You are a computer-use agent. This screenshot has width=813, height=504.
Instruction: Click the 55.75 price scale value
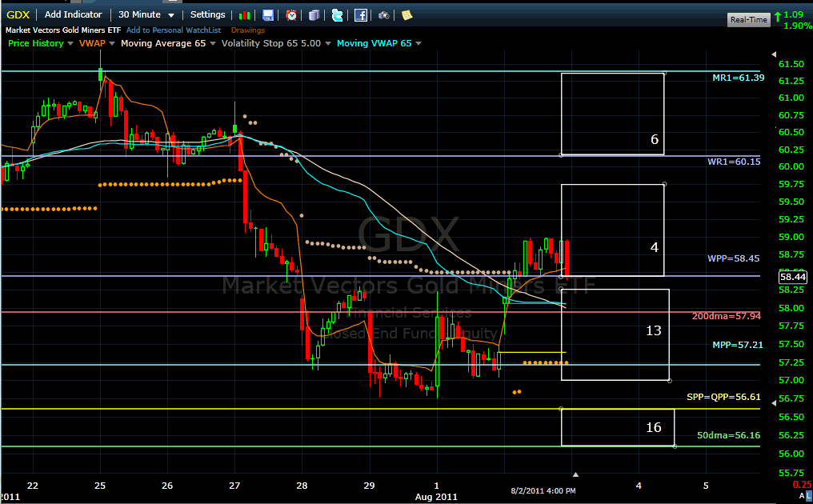click(791, 473)
